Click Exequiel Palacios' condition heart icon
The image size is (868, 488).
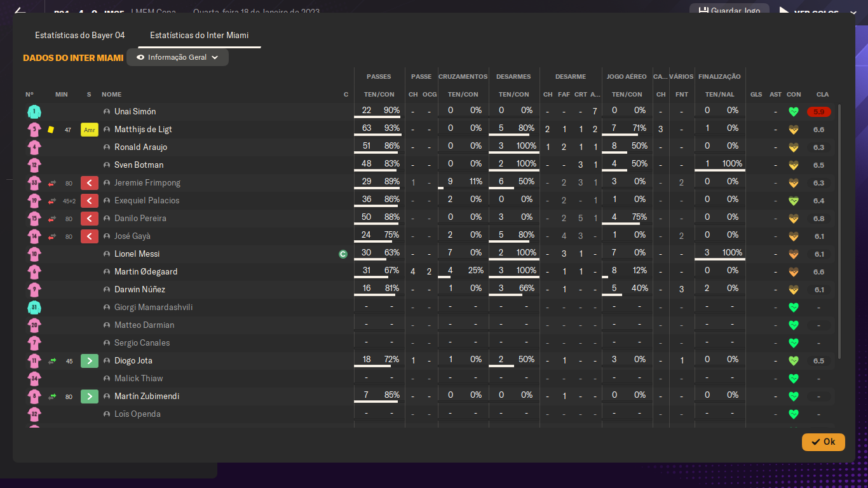coord(793,201)
